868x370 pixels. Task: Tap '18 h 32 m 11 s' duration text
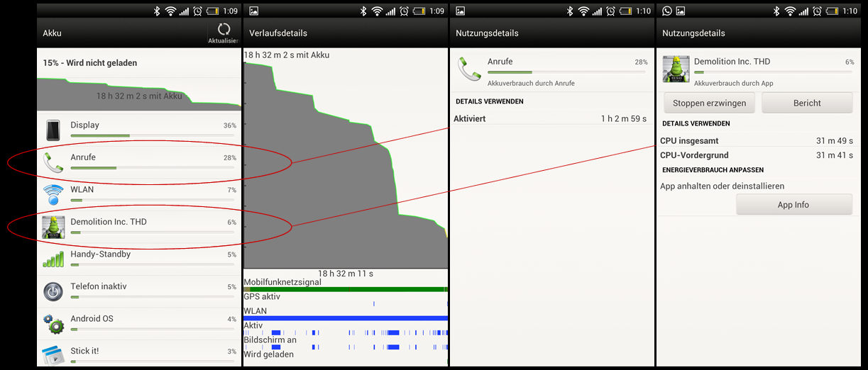(x=346, y=274)
